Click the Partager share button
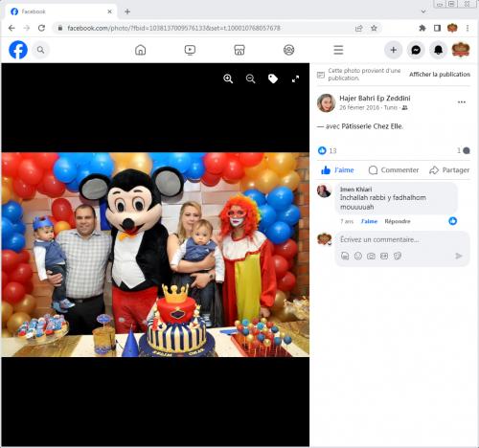 pyautogui.click(x=449, y=170)
